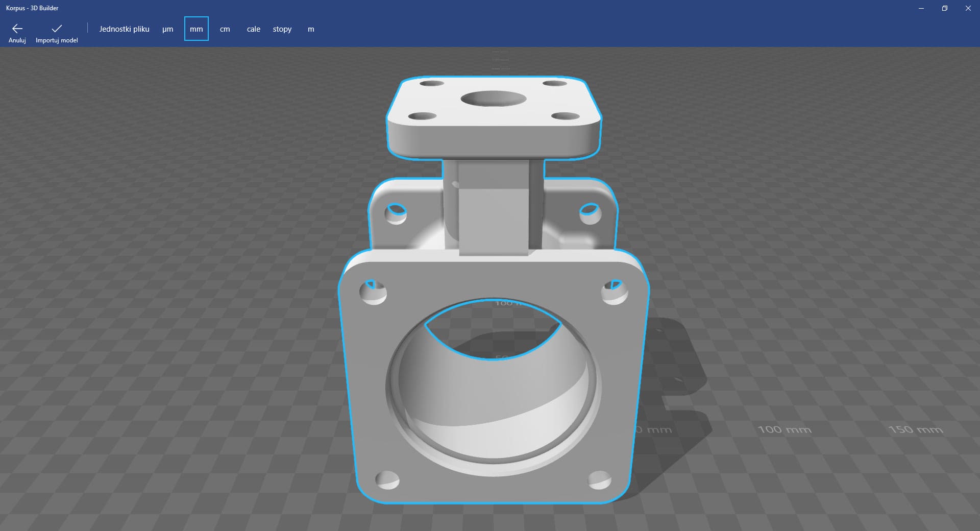Click the 100 mm grid marker
This screenshot has height=531, width=980.
784,430
